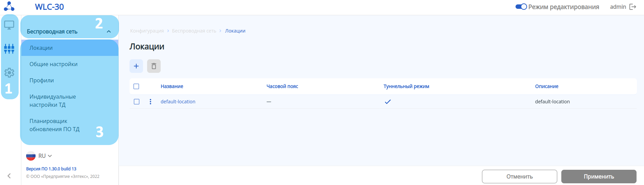644x185 pixels.
Task: Open the monitoring display icon in sidebar
Action: 9,25
